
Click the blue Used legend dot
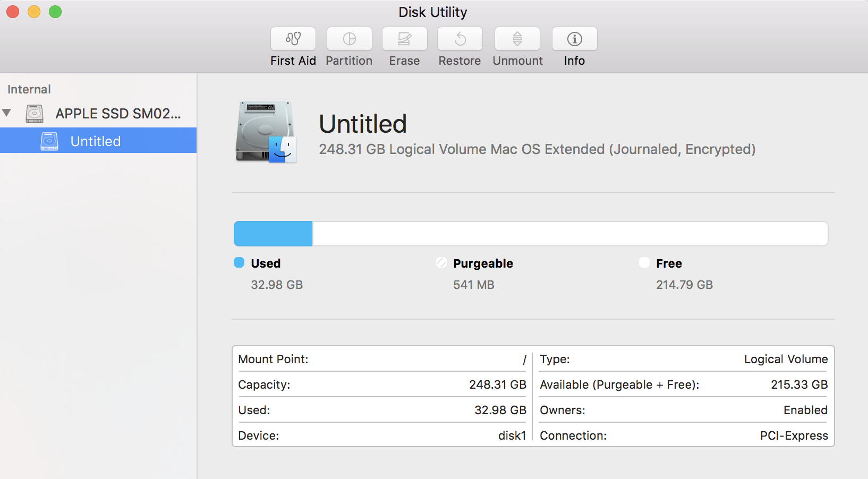point(239,262)
